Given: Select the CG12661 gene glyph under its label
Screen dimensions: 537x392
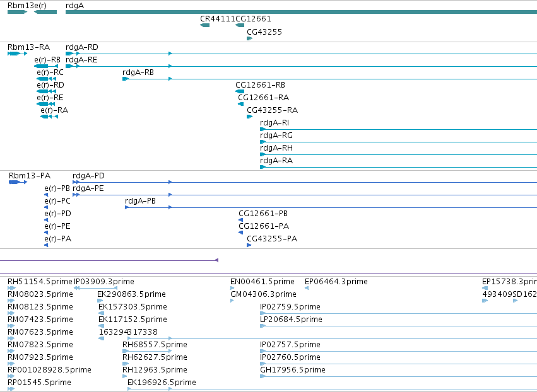Looking at the screenshot, I should coord(240,25).
